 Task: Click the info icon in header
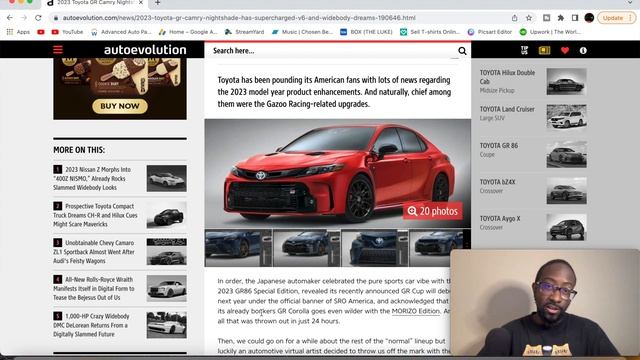coord(583,50)
